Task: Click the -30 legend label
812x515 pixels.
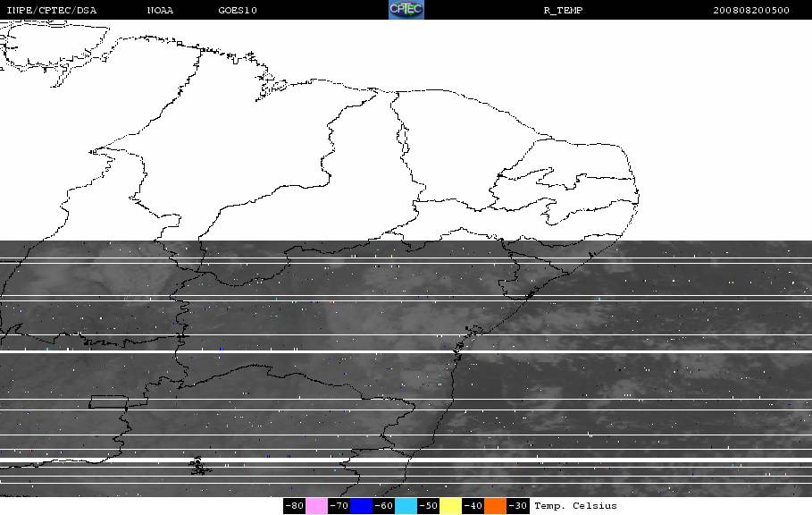Action: pos(517,506)
